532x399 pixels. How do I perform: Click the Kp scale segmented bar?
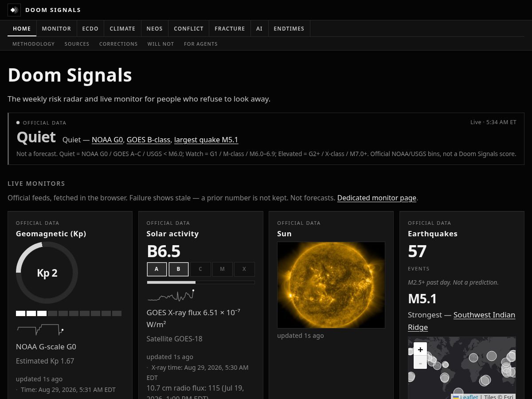click(69, 313)
